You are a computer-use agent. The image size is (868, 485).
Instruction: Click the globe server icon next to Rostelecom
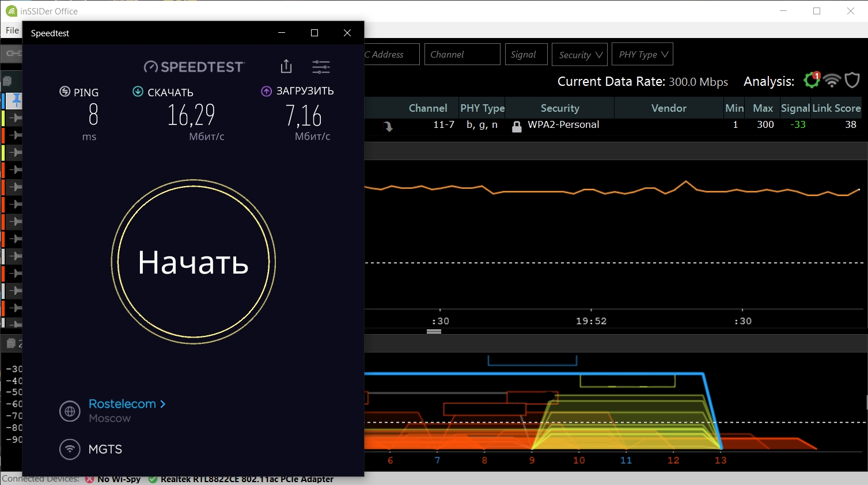pyautogui.click(x=70, y=411)
